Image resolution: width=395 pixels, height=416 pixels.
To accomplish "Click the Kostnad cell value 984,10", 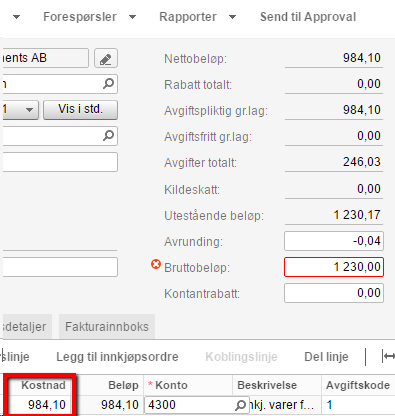I will pos(47,405).
